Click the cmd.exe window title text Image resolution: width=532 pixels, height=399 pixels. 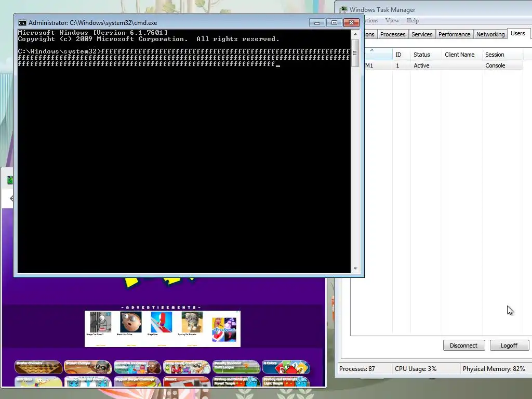point(92,23)
